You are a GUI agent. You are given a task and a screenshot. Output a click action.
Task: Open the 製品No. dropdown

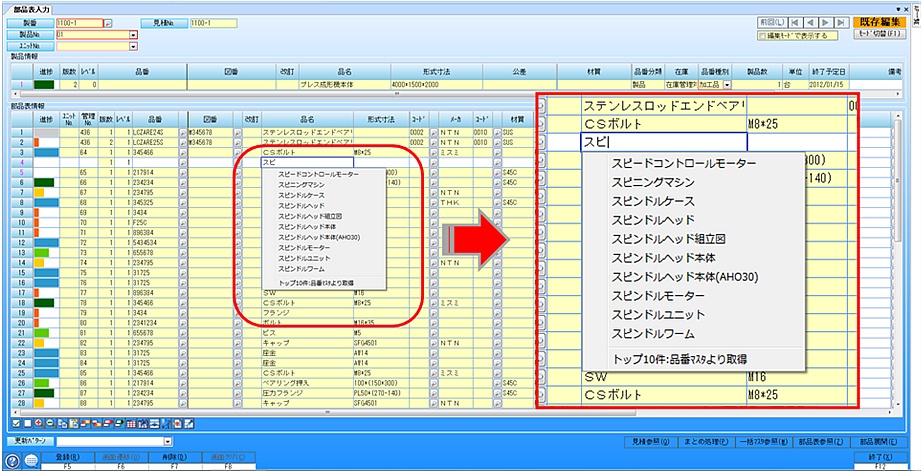click(x=133, y=34)
